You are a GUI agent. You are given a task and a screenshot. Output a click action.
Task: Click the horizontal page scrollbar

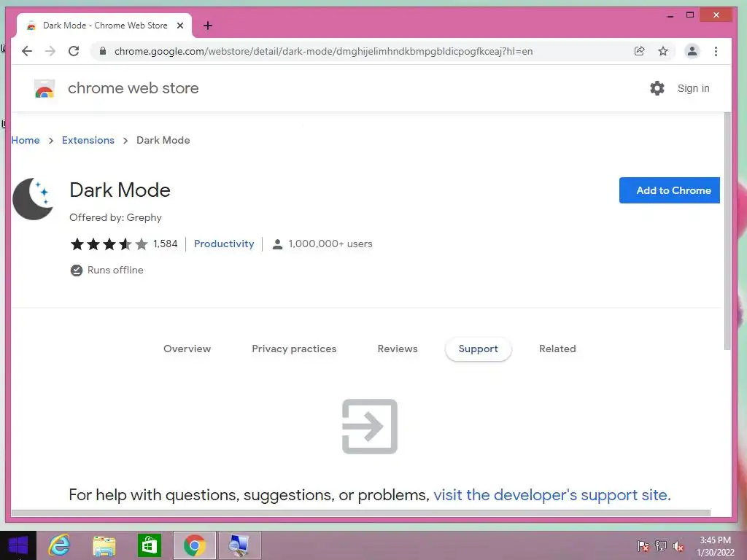(x=360, y=513)
